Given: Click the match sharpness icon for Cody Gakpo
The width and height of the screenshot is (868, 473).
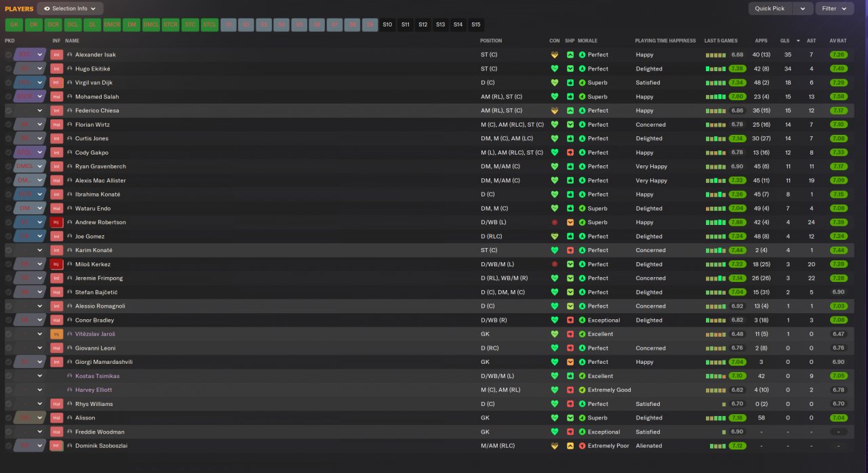Looking at the screenshot, I should (570, 152).
